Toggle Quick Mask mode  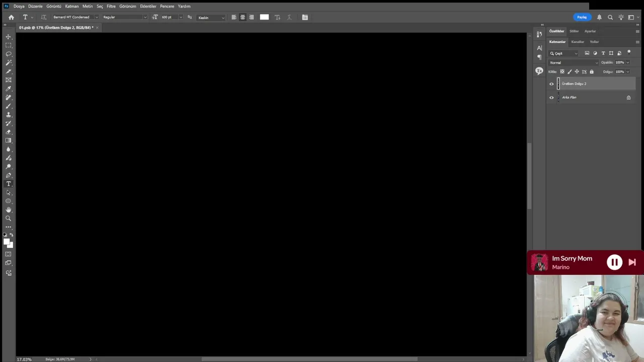point(9,254)
